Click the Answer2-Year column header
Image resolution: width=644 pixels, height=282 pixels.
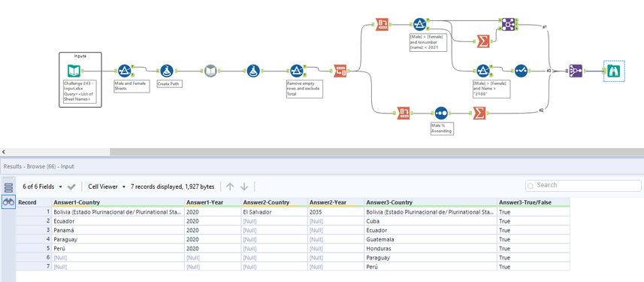(x=336, y=202)
